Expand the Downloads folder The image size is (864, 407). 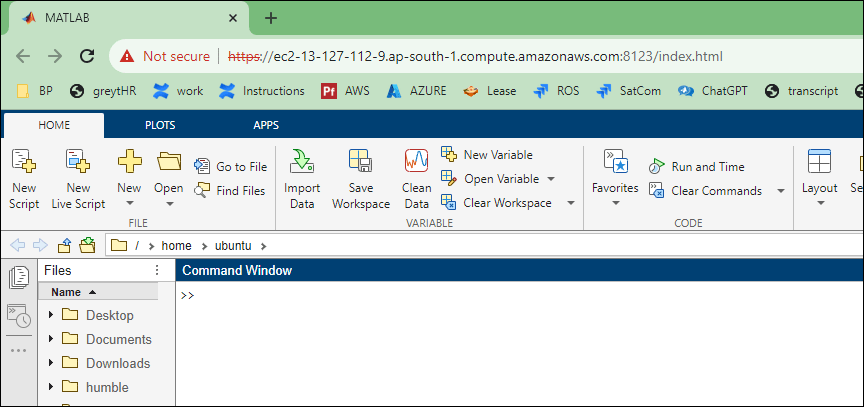click(51, 362)
